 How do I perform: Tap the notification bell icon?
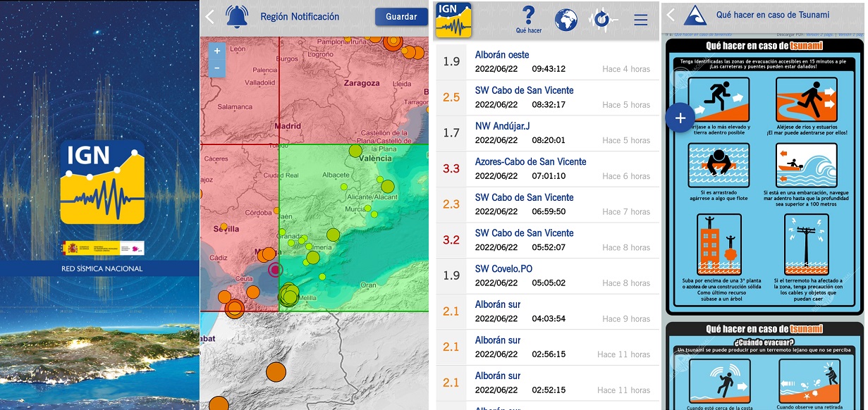pos(237,17)
